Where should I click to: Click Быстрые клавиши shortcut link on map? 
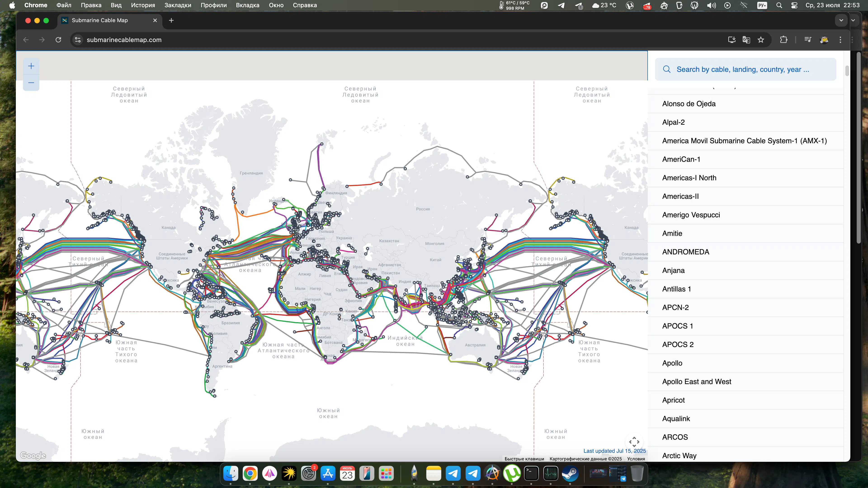(x=524, y=459)
